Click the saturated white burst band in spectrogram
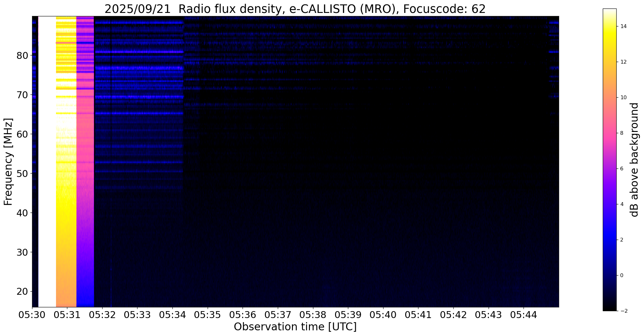644x336 pixels. pos(47,162)
